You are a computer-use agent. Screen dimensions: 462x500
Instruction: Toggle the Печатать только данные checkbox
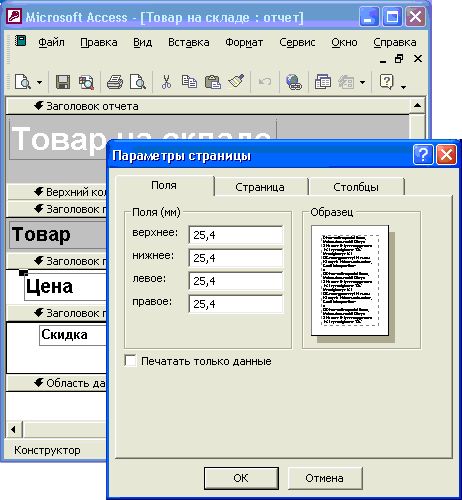tap(130, 361)
